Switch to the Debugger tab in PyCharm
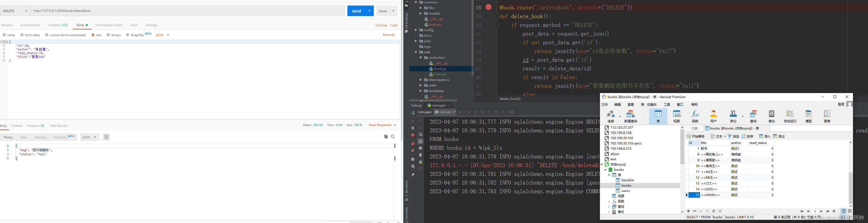 [425, 112]
